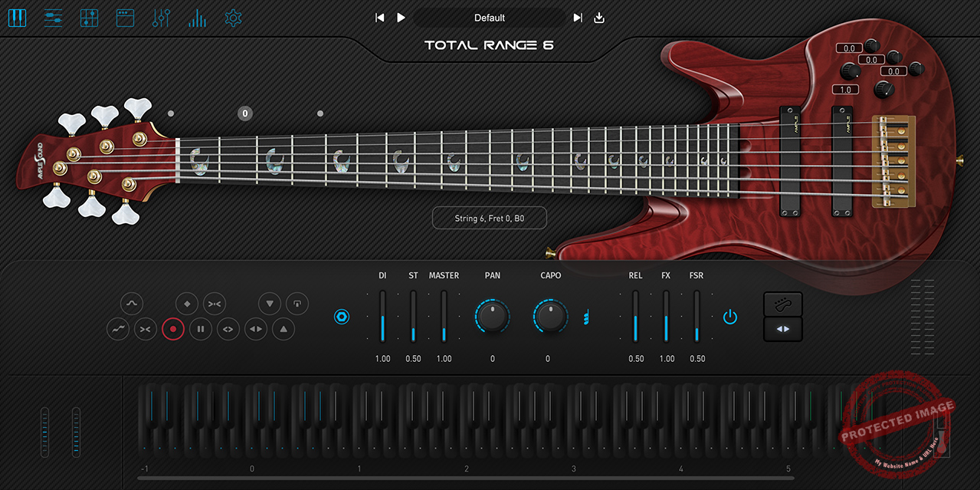Select the bump-curve articulation button
The height and width of the screenshot is (490, 980).
(x=132, y=303)
